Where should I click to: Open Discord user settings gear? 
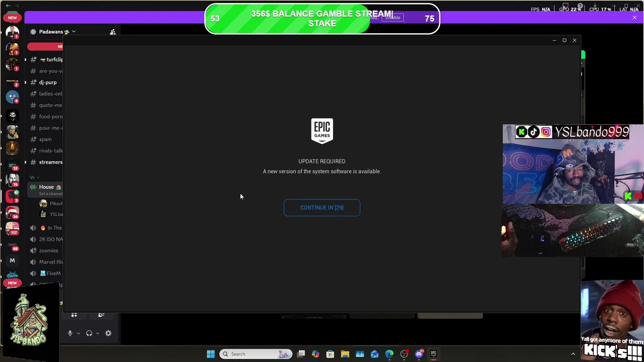coord(108,333)
